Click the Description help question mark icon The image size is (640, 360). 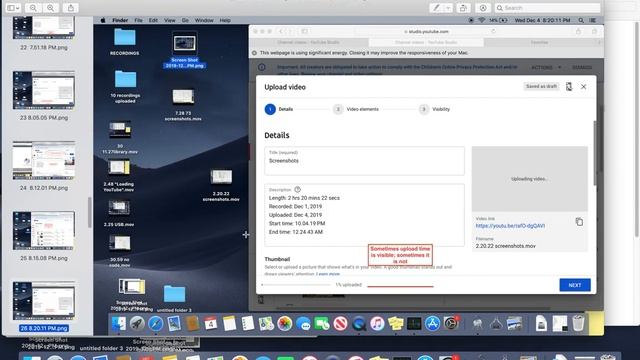coord(298,189)
